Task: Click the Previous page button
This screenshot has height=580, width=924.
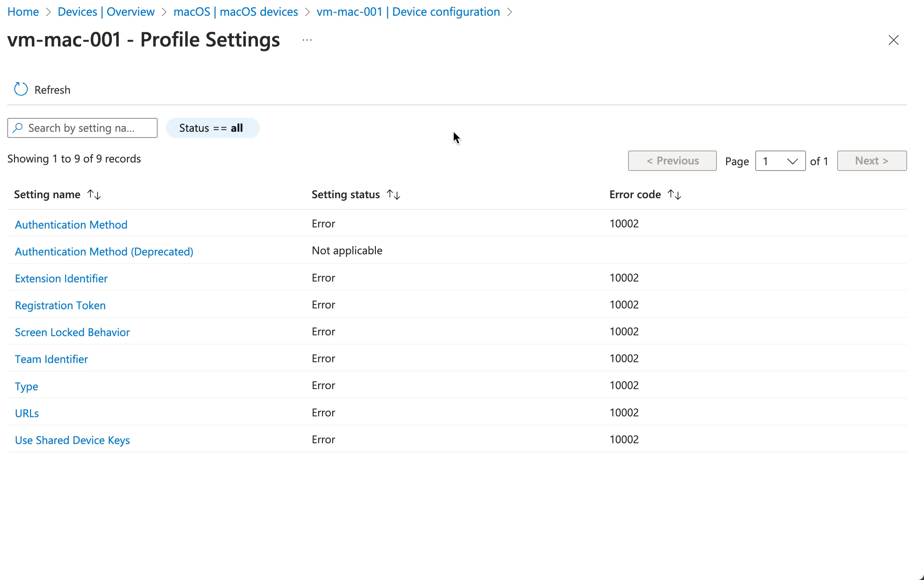Action: [x=672, y=161]
